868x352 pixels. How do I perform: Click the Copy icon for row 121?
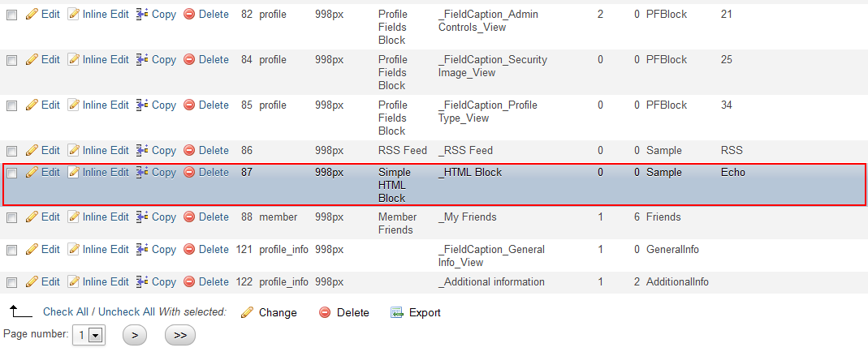(x=142, y=250)
